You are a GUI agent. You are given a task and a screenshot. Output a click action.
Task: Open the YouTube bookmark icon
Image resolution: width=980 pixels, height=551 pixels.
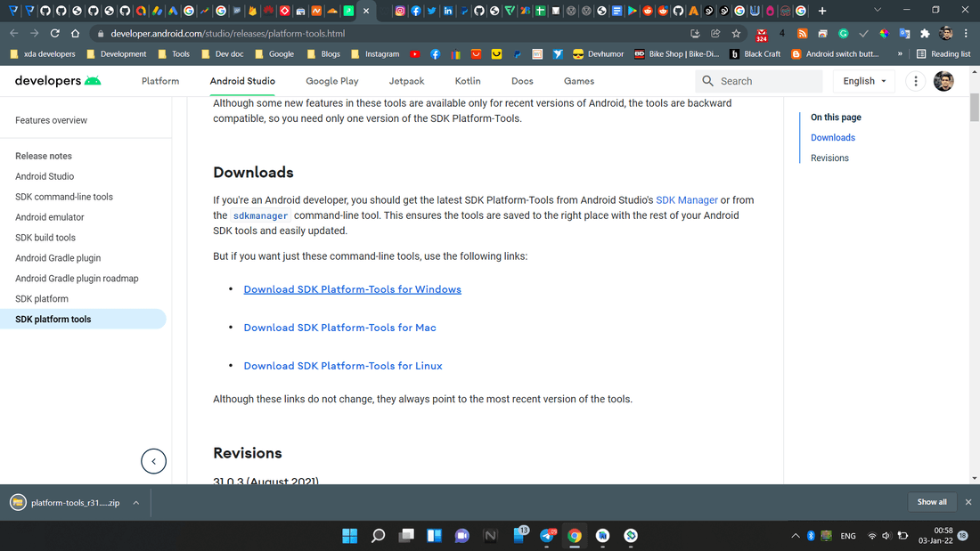click(x=414, y=54)
